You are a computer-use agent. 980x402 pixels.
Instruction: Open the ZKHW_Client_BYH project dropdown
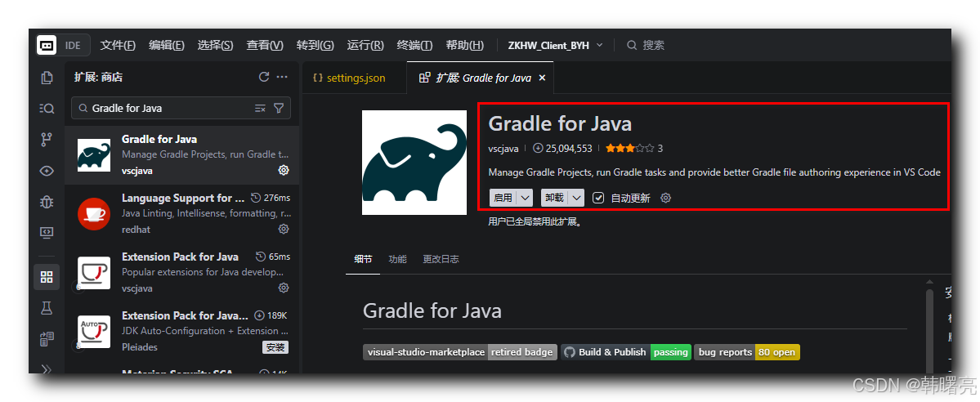click(556, 45)
